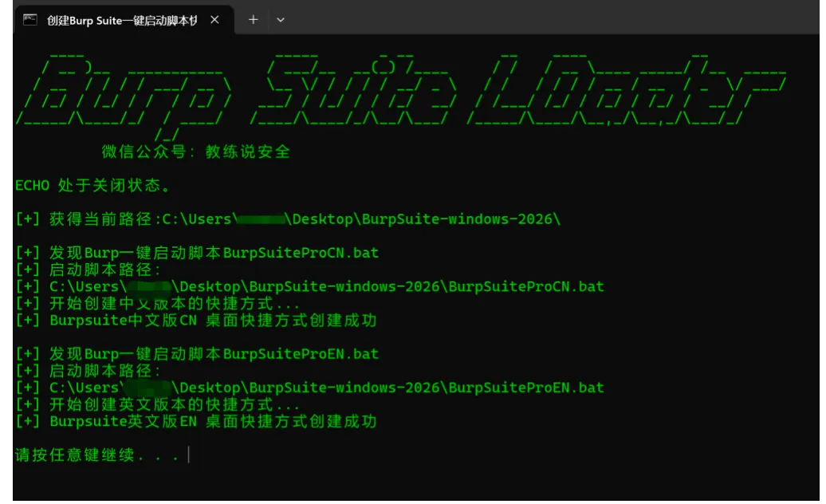Close the Burp Suite script tab
This screenshot has width=826, height=504.
coord(214,20)
